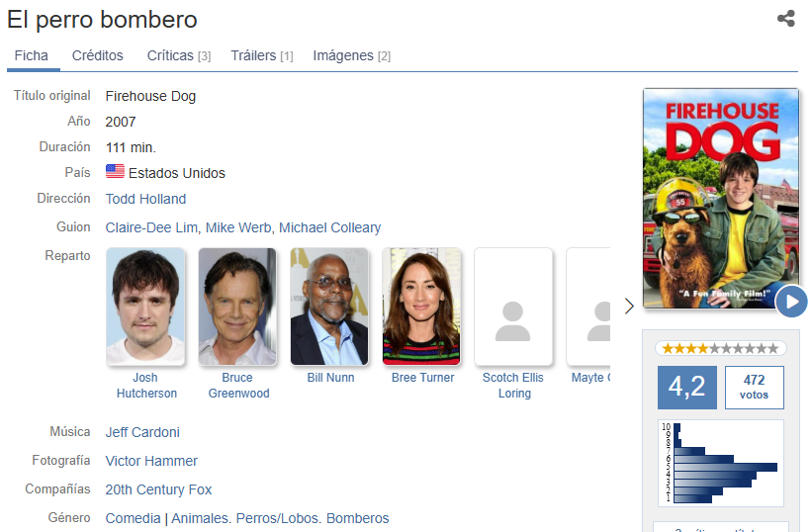
Task: Open Bree Turner name link
Action: coord(422,378)
